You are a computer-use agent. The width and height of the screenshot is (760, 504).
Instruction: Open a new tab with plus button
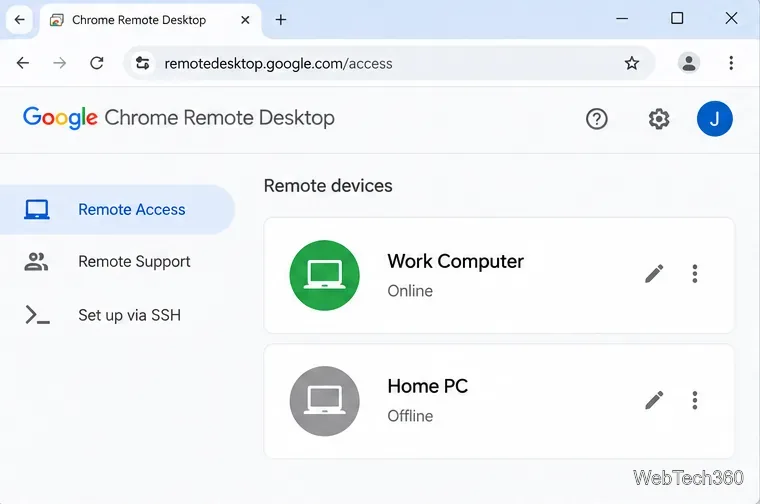(x=281, y=20)
